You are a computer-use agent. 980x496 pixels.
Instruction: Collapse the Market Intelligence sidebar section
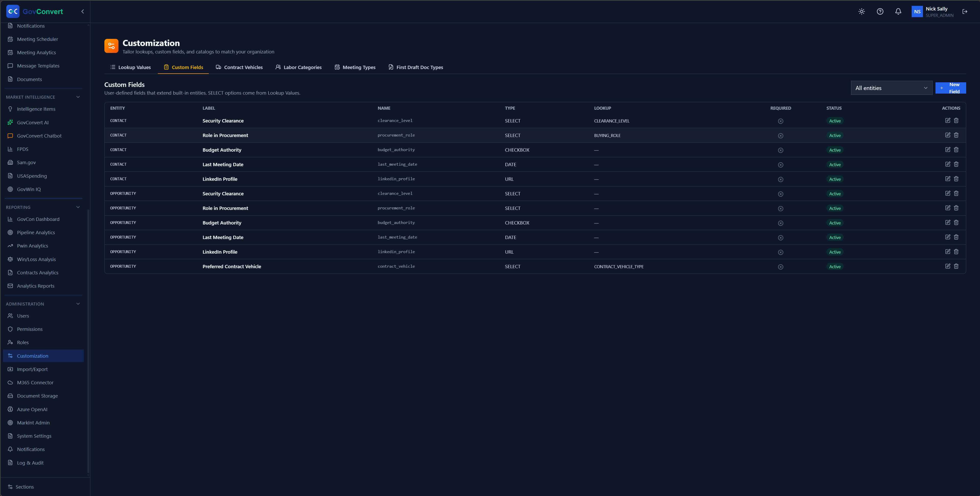[78, 97]
